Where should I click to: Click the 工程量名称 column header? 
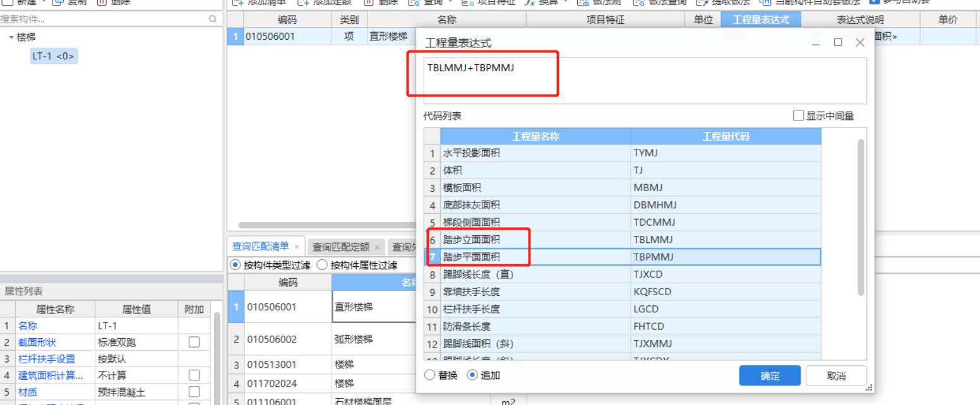[x=535, y=136]
